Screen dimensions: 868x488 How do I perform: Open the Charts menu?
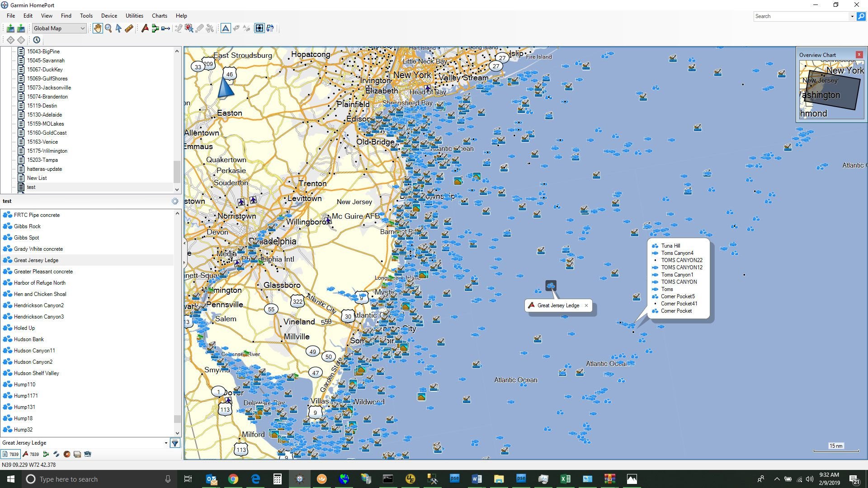point(159,16)
